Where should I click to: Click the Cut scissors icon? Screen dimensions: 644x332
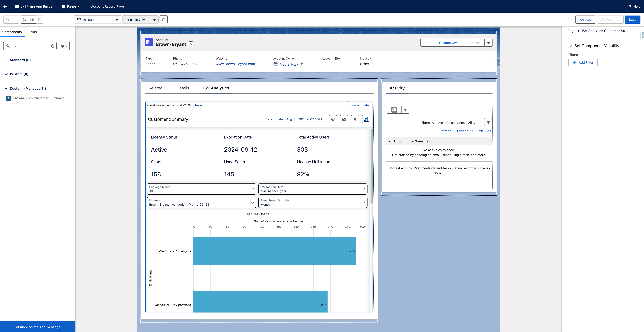pyautogui.click(x=24, y=20)
